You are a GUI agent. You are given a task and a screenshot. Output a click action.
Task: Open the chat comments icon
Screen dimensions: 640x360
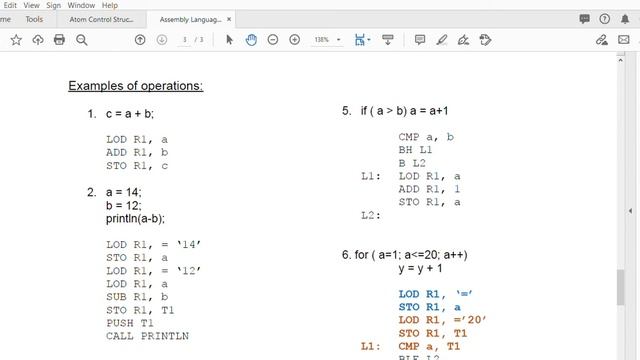tap(584, 19)
